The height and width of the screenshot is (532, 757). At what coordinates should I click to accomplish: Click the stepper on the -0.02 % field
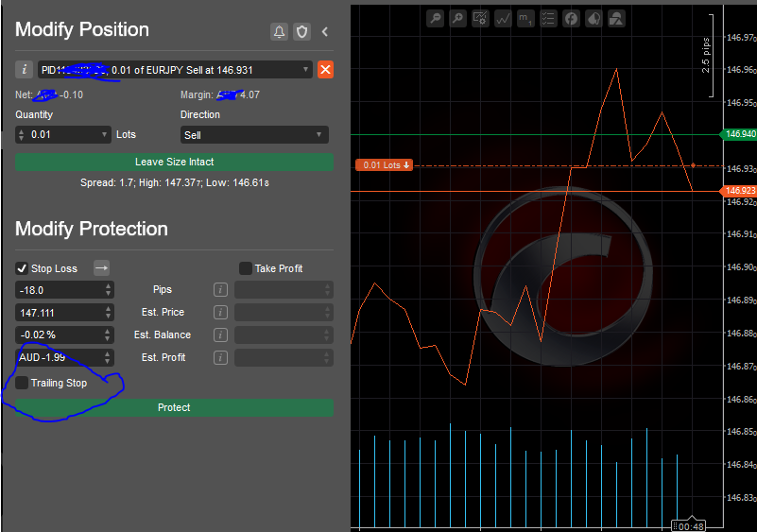click(x=108, y=335)
